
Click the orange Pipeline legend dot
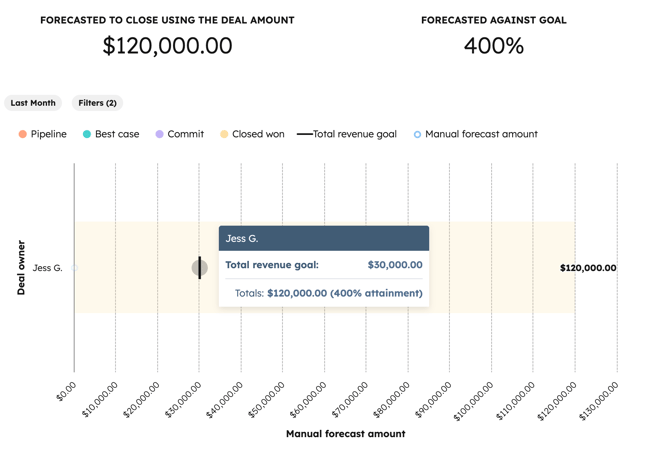coord(22,134)
